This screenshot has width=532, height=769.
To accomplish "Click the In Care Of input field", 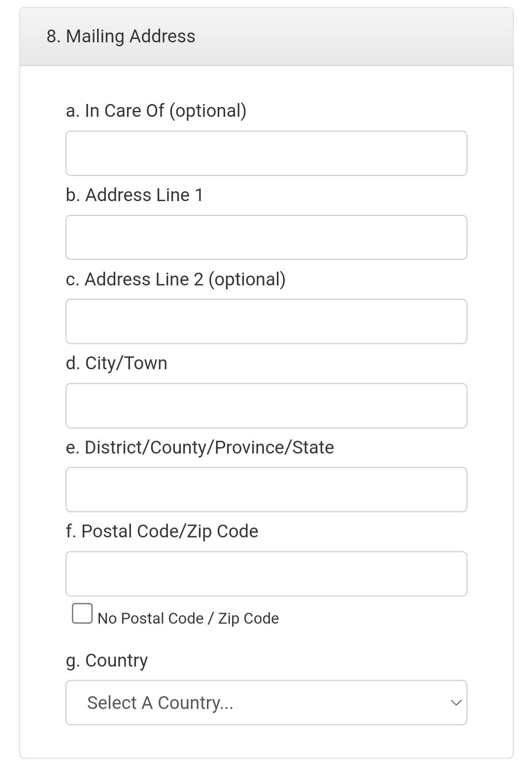I will coord(266,153).
